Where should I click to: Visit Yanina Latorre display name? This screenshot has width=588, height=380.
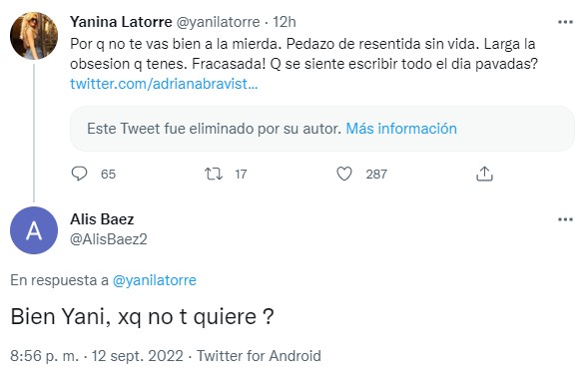[x=121, y=22]
